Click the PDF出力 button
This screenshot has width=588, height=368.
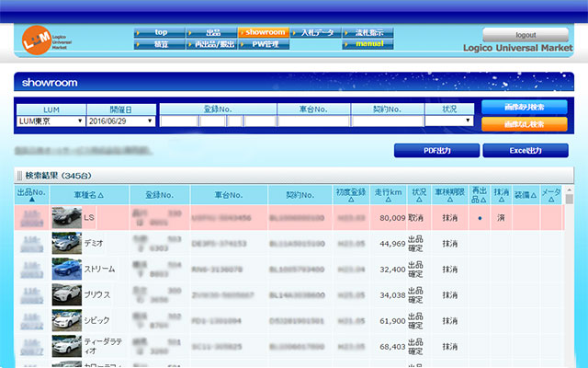click(436, 151)
